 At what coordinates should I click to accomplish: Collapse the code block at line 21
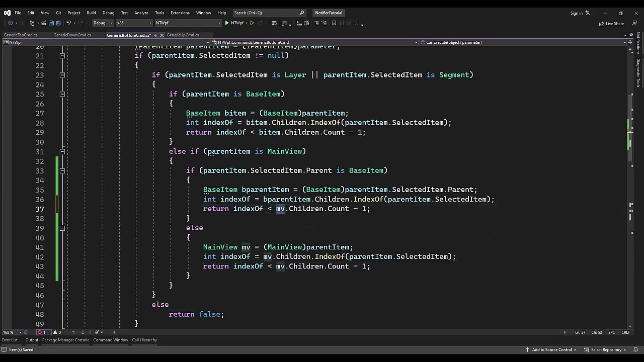[x=62, y=56]
